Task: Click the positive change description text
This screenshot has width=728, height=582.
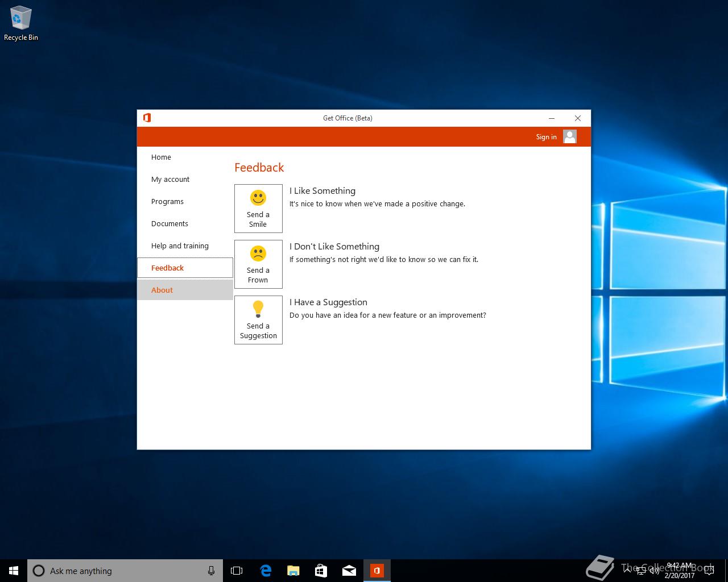Action: click(377, 204)
